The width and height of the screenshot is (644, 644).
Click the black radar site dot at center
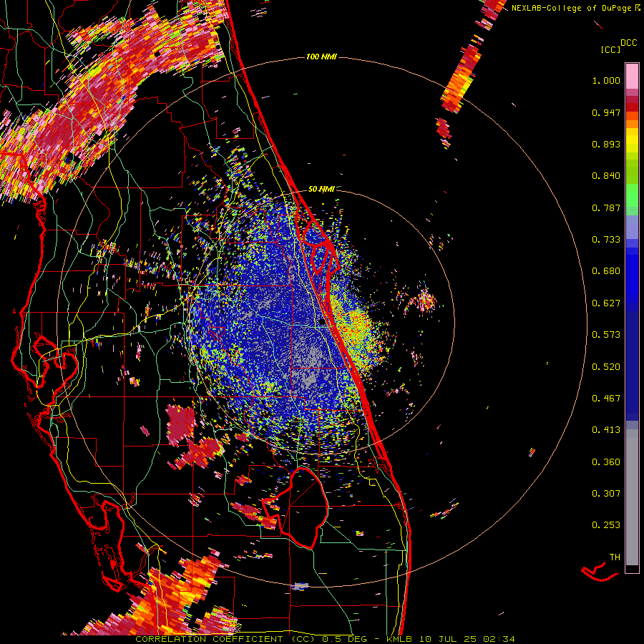(x=323, y=323)
